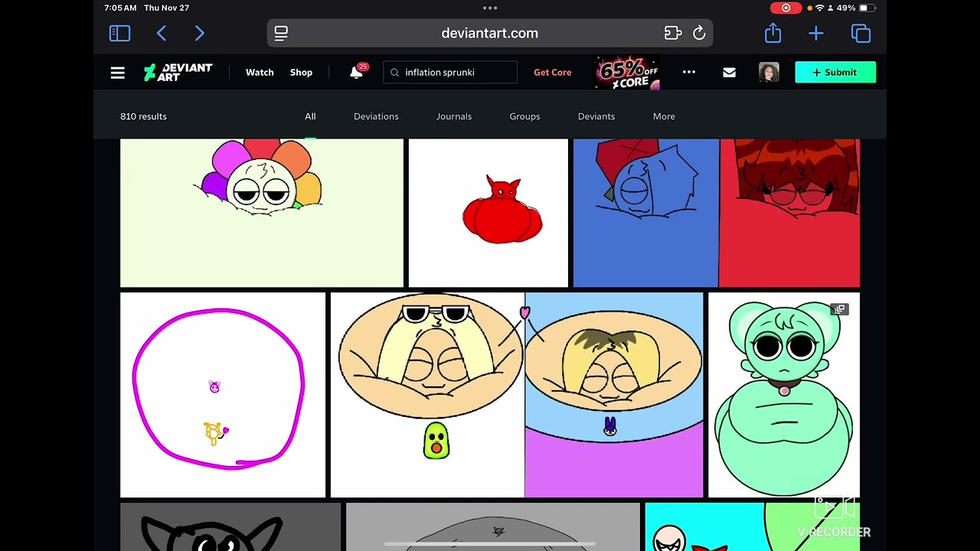
Task: Show the Safari tab overview
Action: [x=861, y=33]
